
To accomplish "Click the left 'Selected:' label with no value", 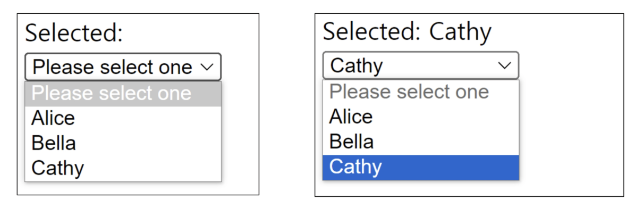I will pos(74,34).
